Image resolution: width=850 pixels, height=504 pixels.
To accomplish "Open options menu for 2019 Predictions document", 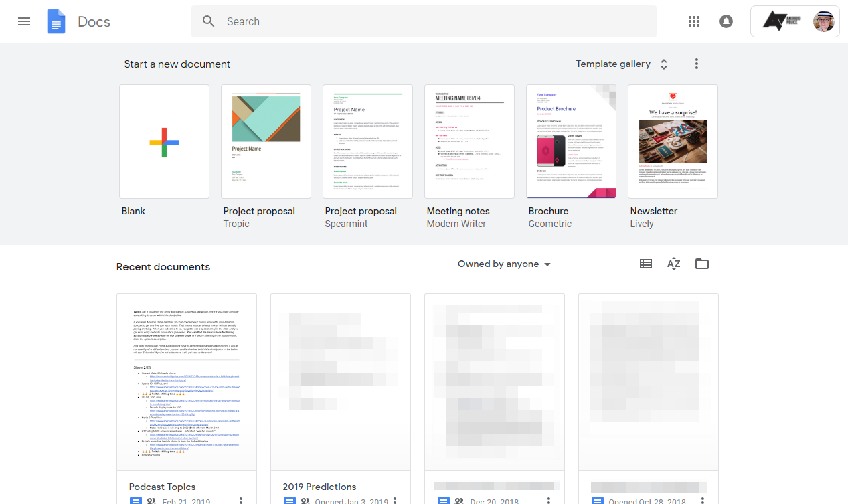I will [x=394, y=500].
